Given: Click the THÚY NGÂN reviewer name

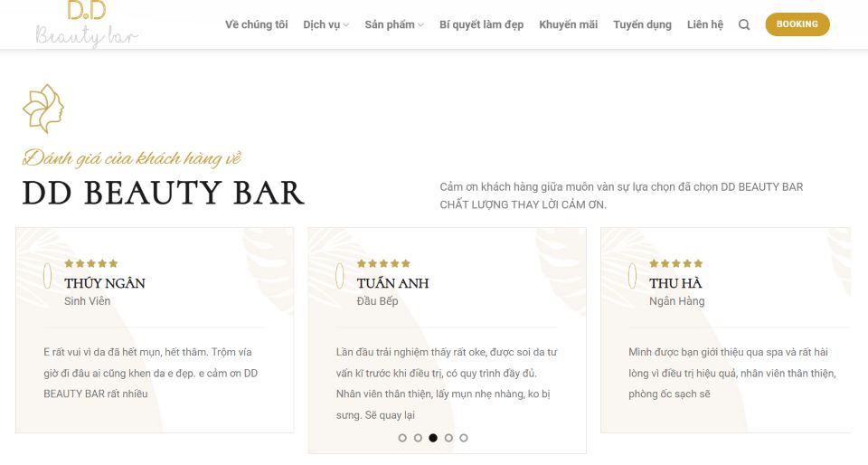Looking at the screenshot, I should click(105, 283).
